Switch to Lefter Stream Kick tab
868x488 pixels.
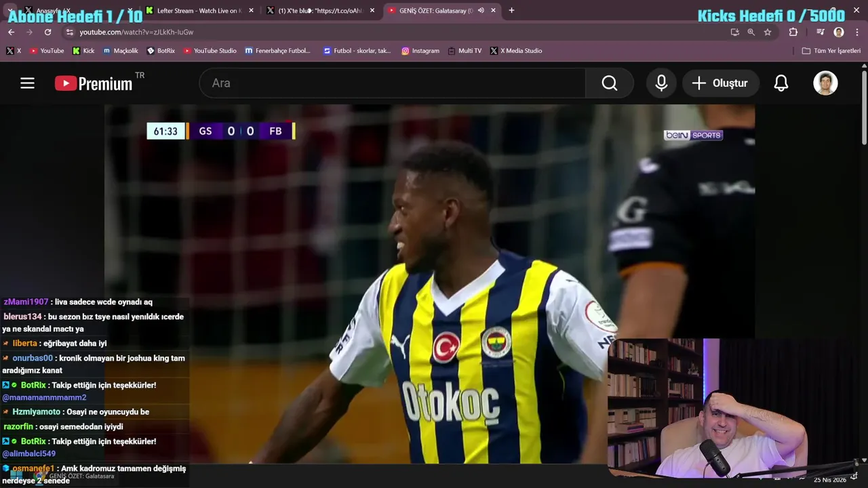tap(198, 10)
